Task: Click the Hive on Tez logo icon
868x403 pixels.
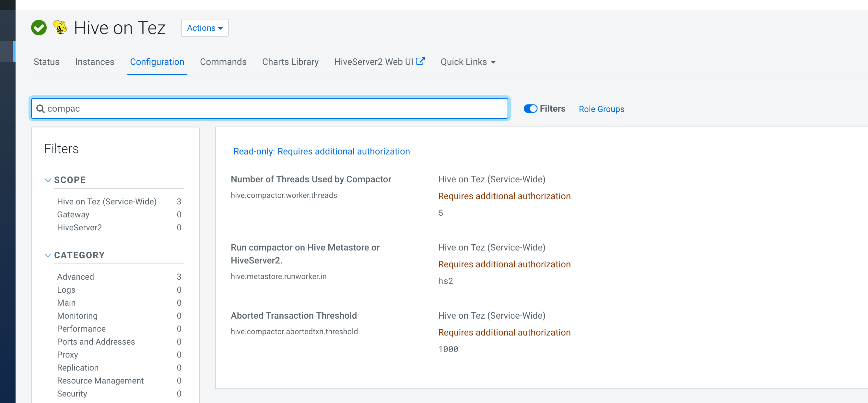Action: (x=60, y=27)
